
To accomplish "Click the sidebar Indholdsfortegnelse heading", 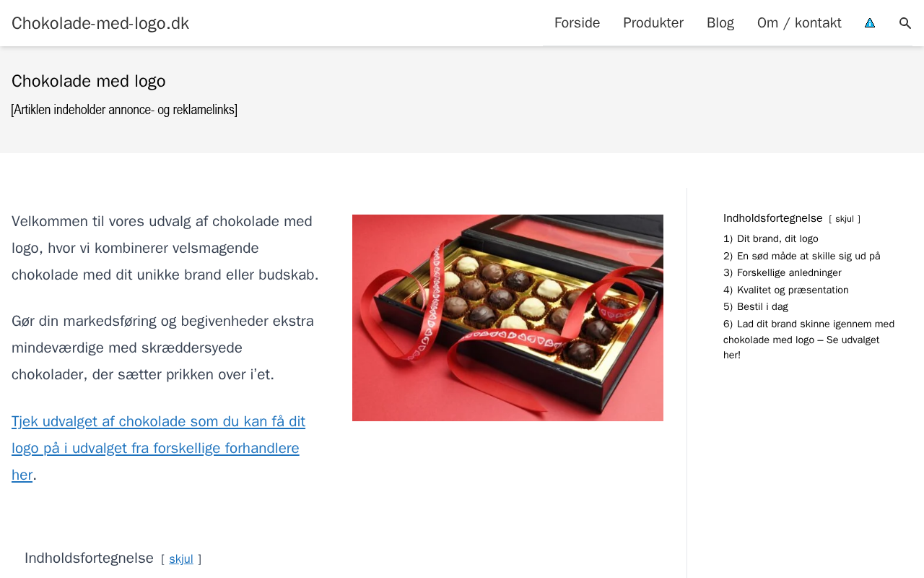I will click(x=773, y=218).
